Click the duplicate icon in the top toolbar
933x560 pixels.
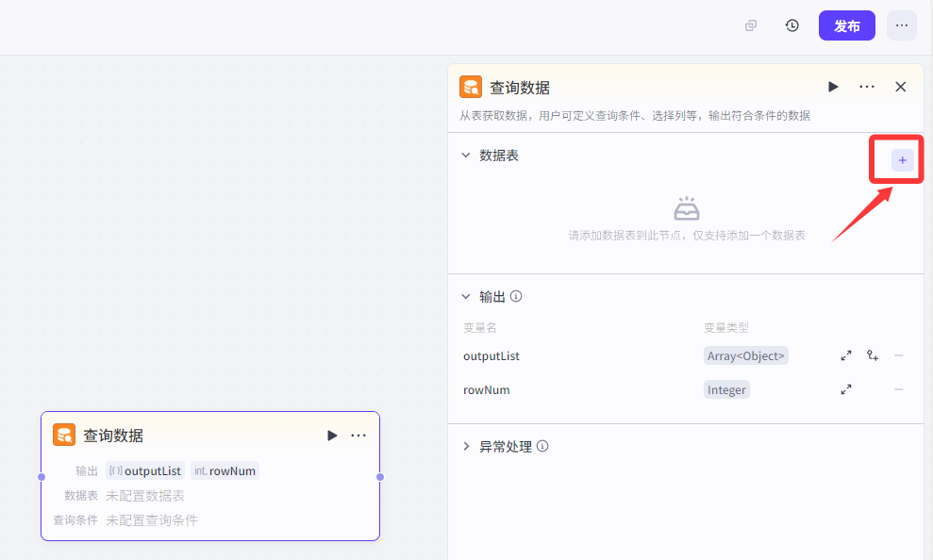coord(750,25)
